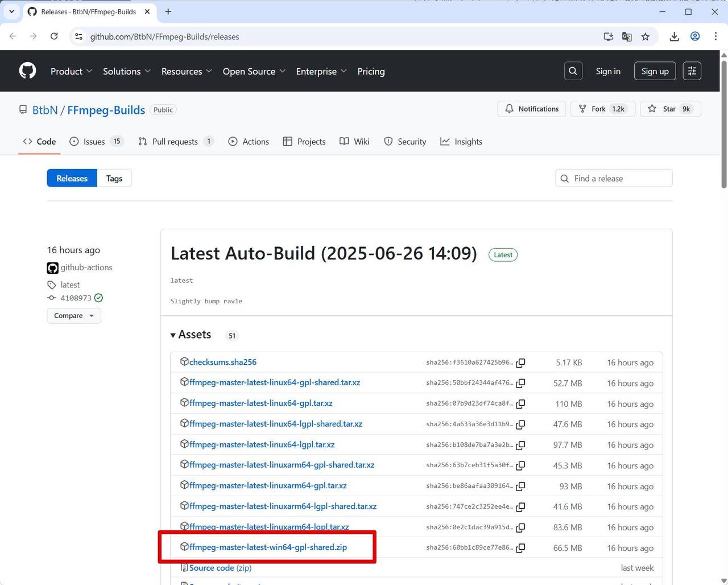Image resolution: width=728 pixels, height=585 pixels.
Task: Switch to the Issues tab
Action: 96,142
